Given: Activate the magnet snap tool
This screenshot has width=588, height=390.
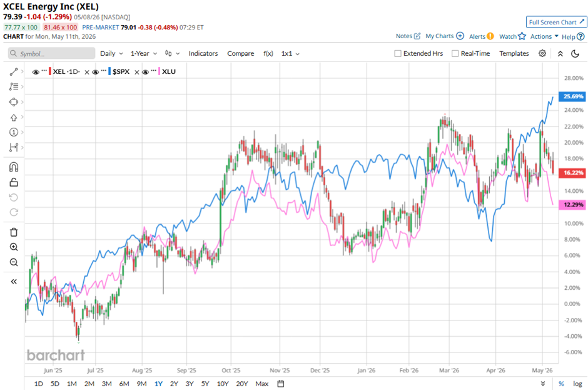Looking at the screenshot, I should (x=14, y=167).
